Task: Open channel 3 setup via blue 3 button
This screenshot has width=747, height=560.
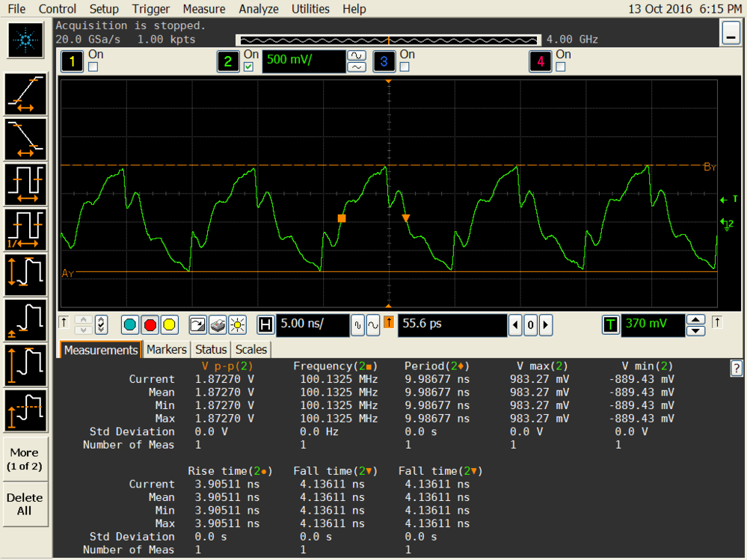Action: pyautogui.click(x=384, y=61)
